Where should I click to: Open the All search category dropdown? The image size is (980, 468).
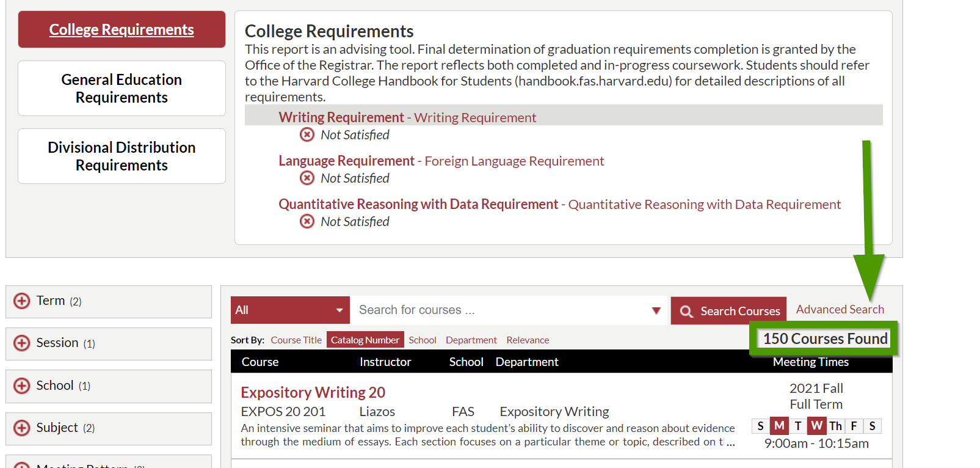pos(289,310)
